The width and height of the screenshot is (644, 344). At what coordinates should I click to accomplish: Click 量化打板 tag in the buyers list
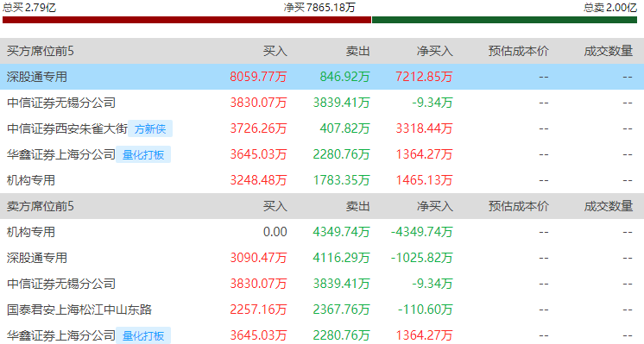pyautogui.click(x=143, y=154)
